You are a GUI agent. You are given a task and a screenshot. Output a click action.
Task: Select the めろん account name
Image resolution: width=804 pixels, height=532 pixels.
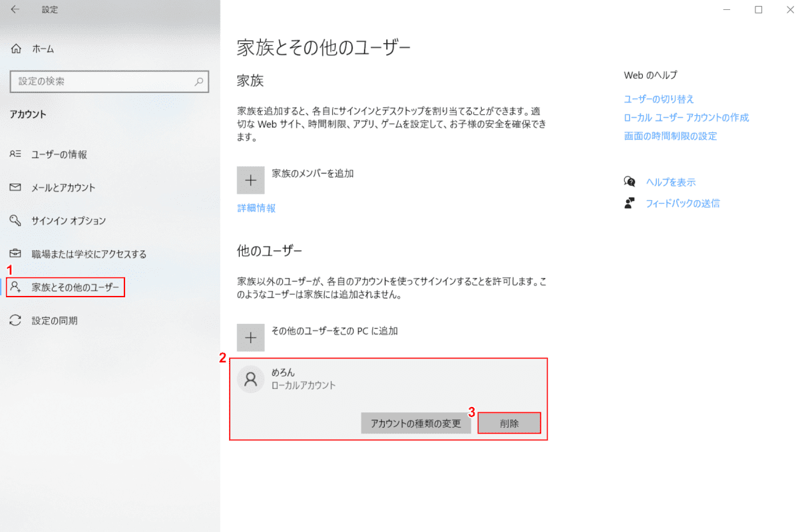point(284,372)
